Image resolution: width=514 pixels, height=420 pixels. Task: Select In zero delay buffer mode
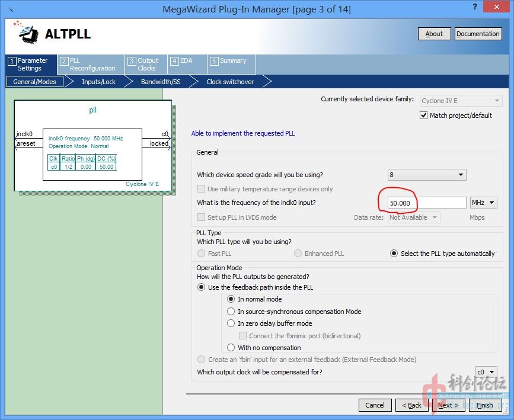click(x=231, y=323)
